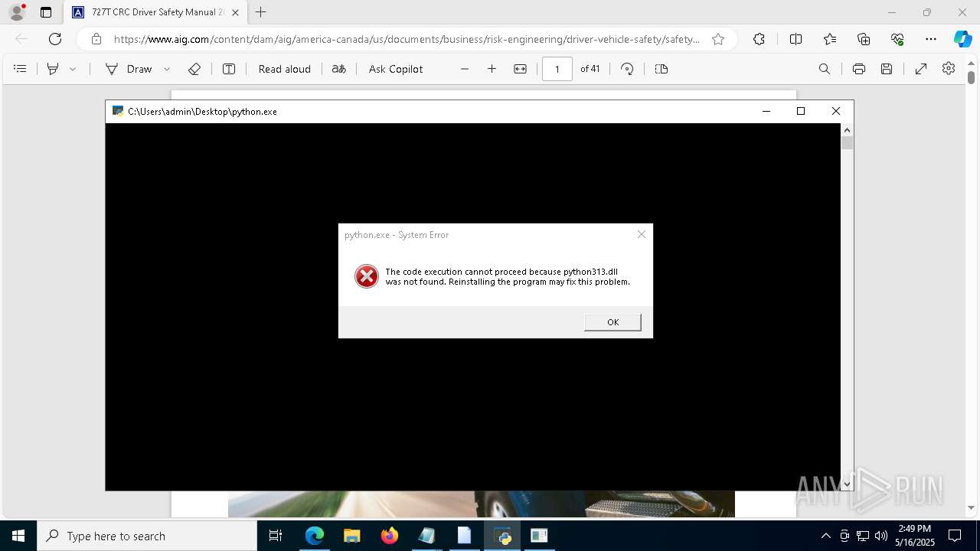The height and width of the screenshot is (551, 980).
Task: Open the Extensions puzzle icon
Action: coord(759,39)
